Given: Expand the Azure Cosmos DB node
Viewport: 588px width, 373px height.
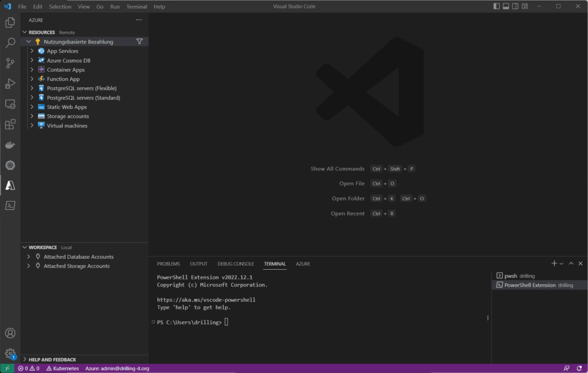Looking at the screenshot, I should (32, 60).
